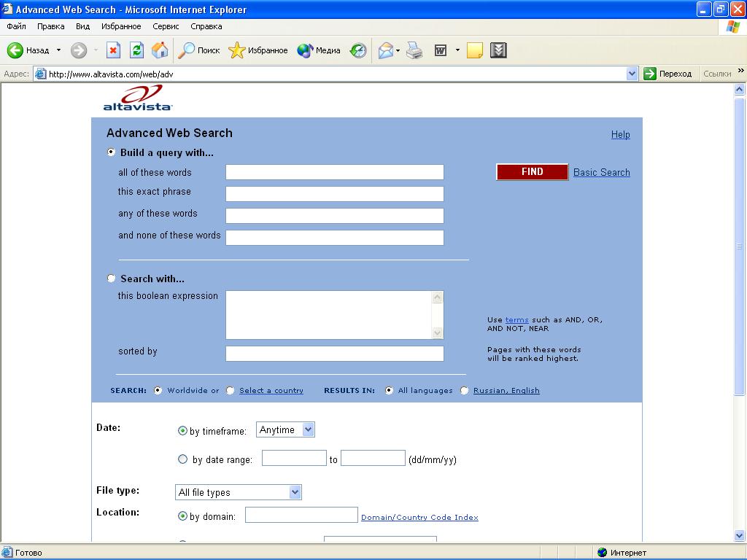Open the Поиск search toolbar button
Image resolution: width=747 pixels, height=560 pixels.
(x=198, y=50)
